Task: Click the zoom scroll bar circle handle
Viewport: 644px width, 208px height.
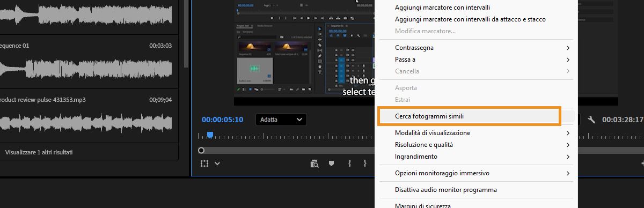Action: tap(201, 151)
